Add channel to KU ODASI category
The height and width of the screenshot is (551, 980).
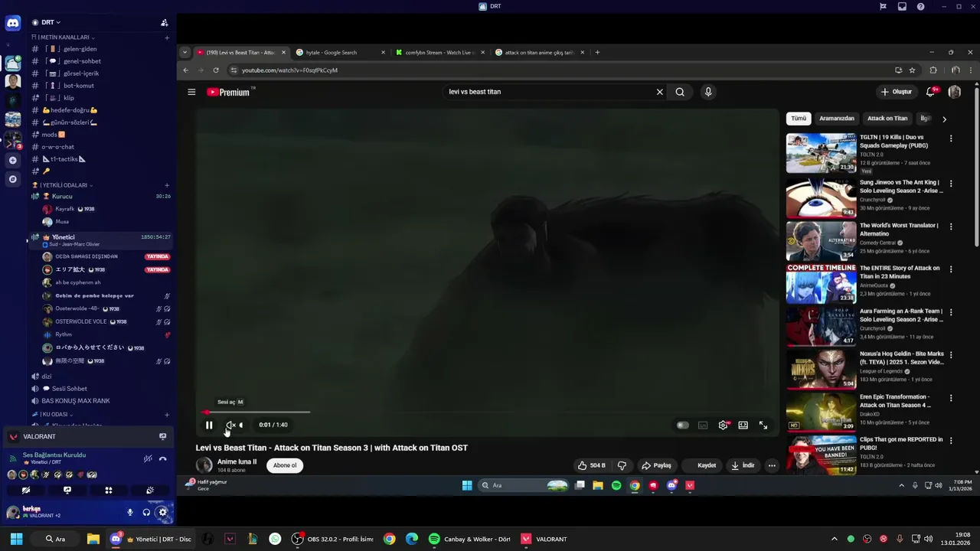167,414
